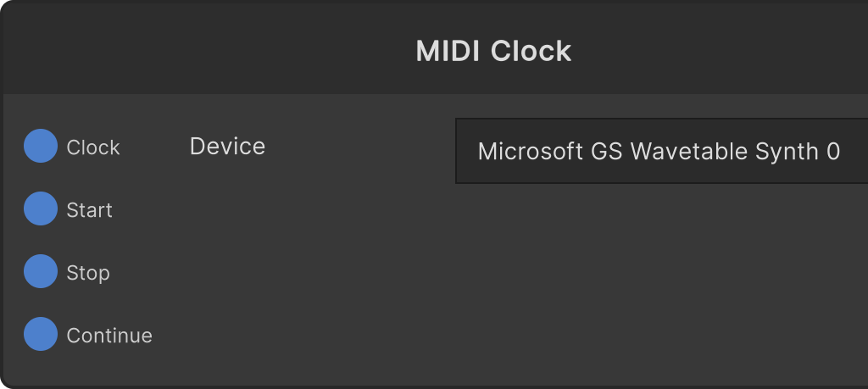Select the Continue port text label
This screenshot has height=389, width=868.
tap(109, 336)
